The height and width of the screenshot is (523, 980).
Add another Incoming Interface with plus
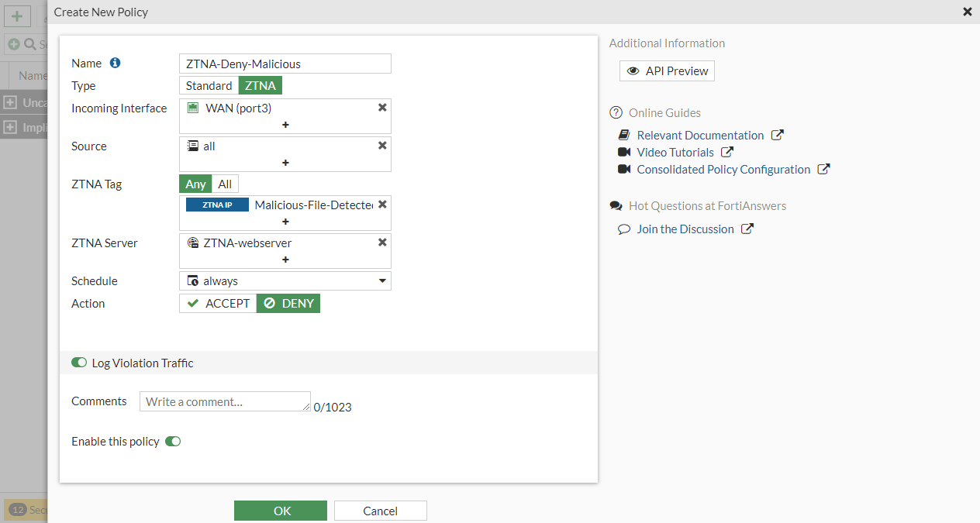(x=285, y=124)
